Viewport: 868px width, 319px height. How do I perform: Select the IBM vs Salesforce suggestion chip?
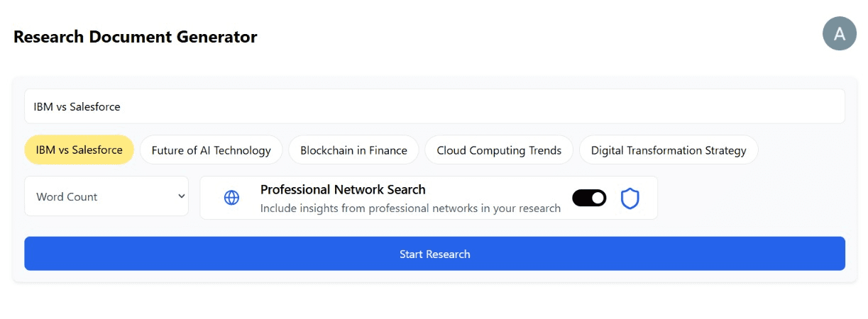tap(79, 150)
